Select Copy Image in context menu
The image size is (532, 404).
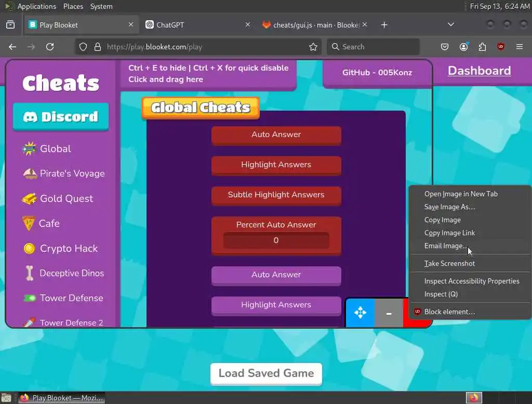(470, 220)
